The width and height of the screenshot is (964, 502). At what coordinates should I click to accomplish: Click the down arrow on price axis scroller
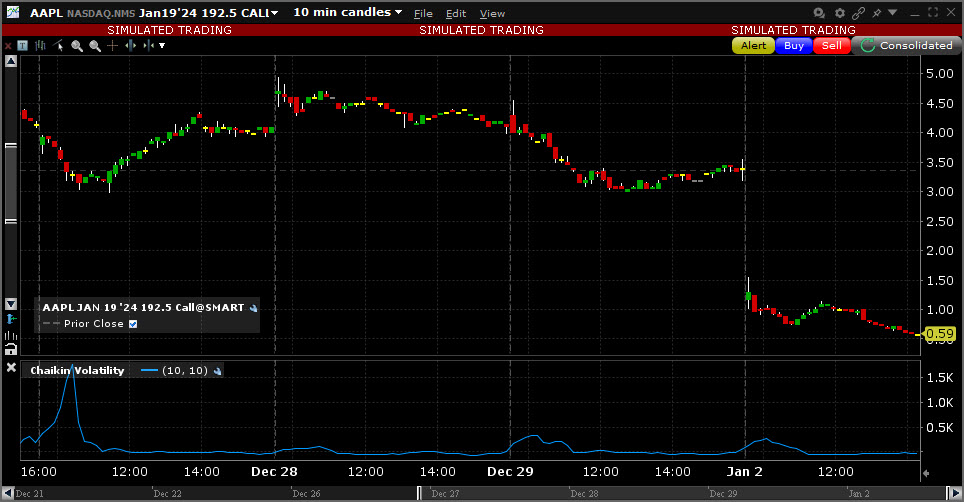point(10,304)
